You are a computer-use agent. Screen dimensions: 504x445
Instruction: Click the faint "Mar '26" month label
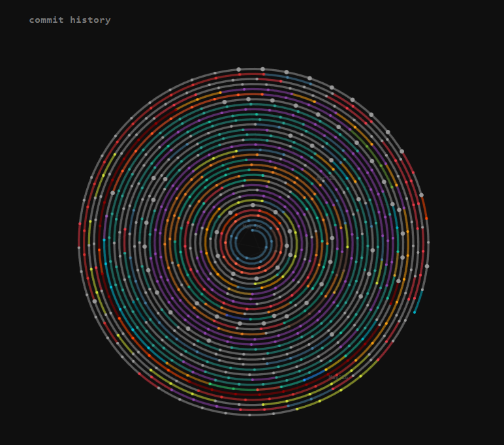coord(252,226)
